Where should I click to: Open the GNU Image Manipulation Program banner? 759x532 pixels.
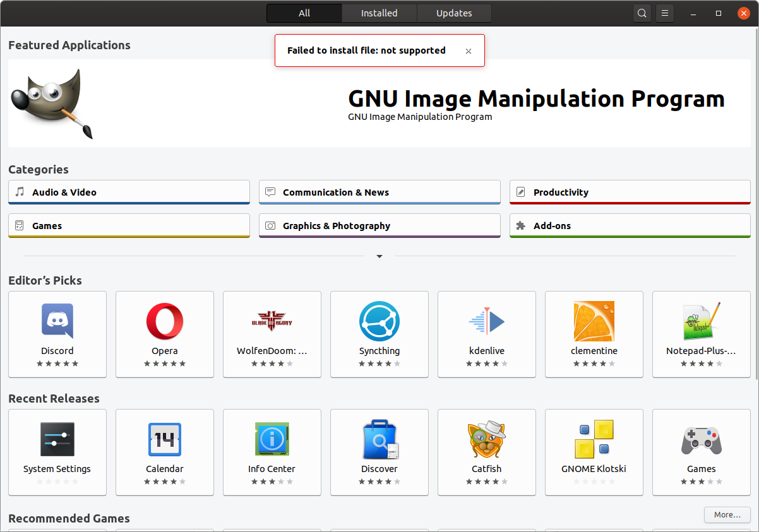(x=379, y=104)
